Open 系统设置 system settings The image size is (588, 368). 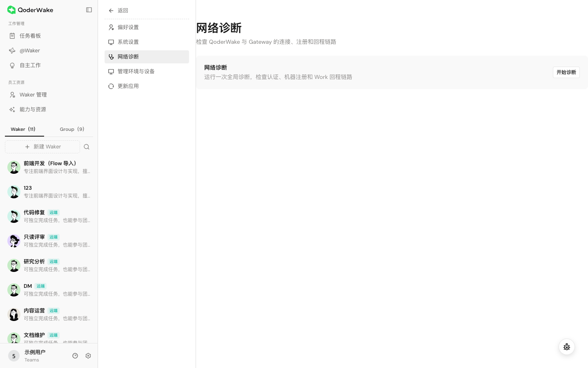click(147, 42)
